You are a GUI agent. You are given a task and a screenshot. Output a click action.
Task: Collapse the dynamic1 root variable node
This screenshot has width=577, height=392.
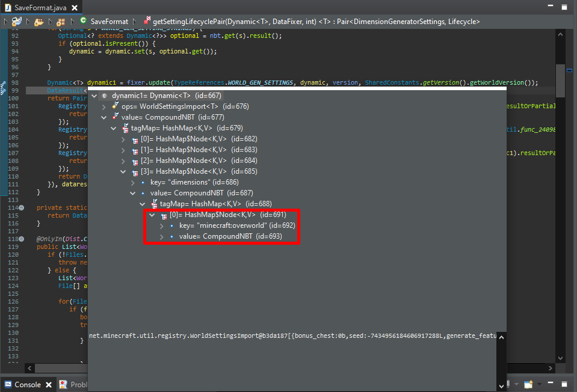click(94, 96)
